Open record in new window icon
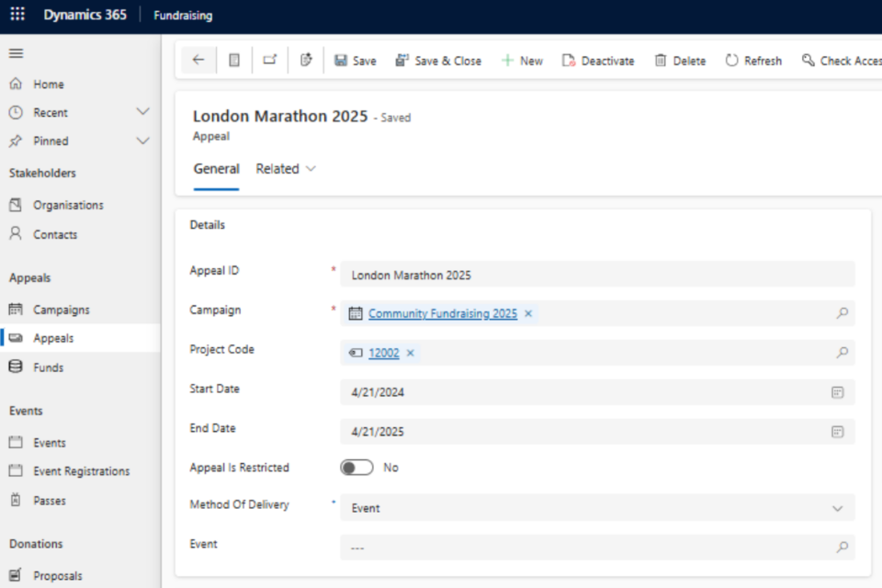882x588 pixels. point(269,61)
